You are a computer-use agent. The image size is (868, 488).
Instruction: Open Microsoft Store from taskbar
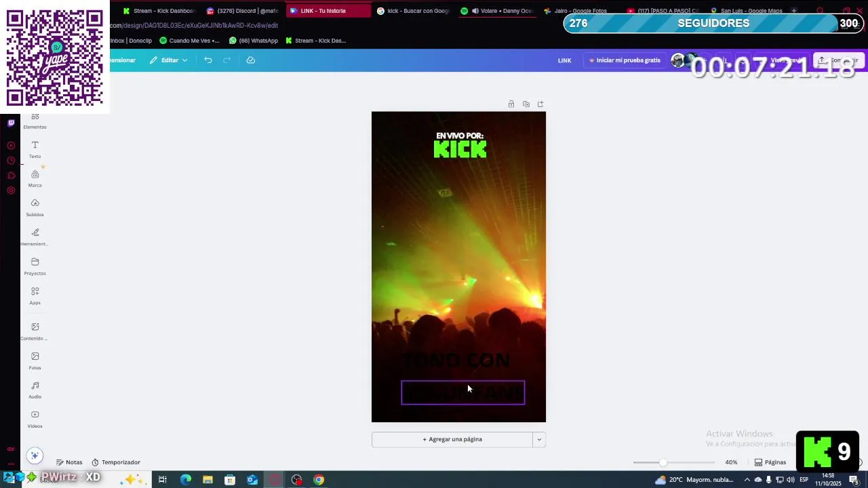230,480
